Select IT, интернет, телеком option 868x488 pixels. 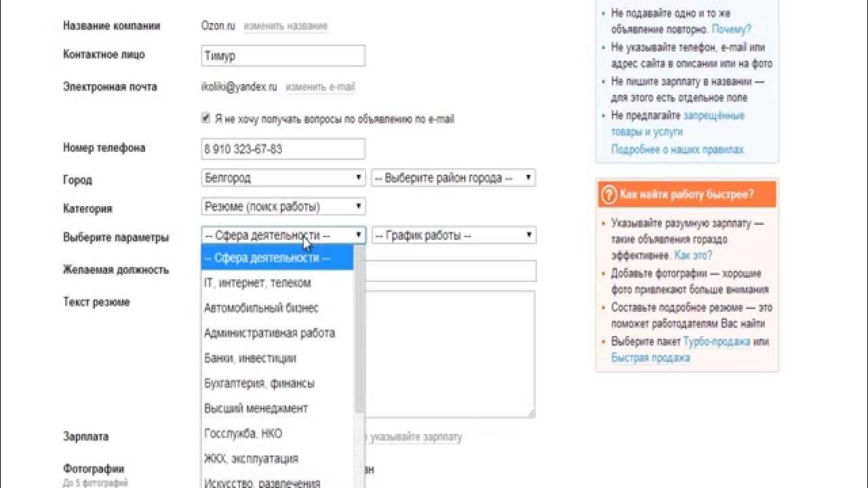258,283
